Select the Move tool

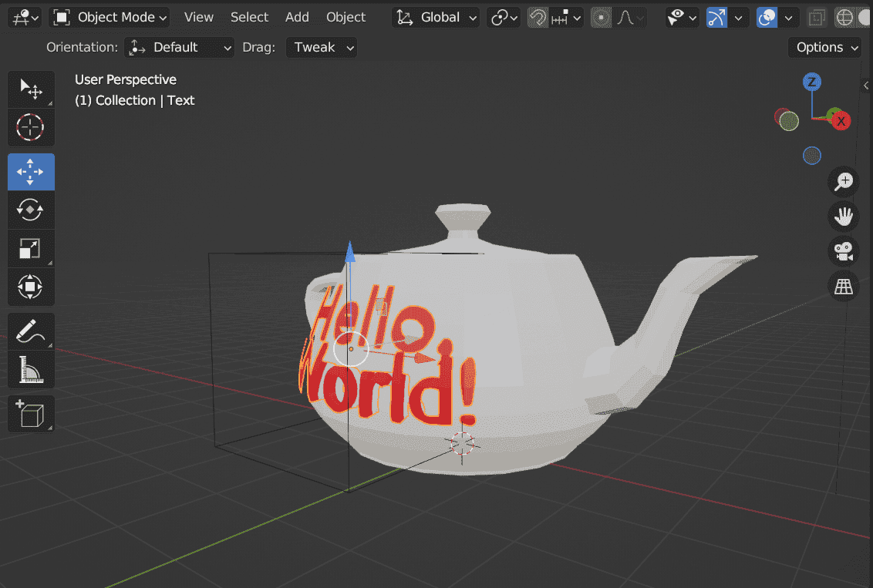31,172
